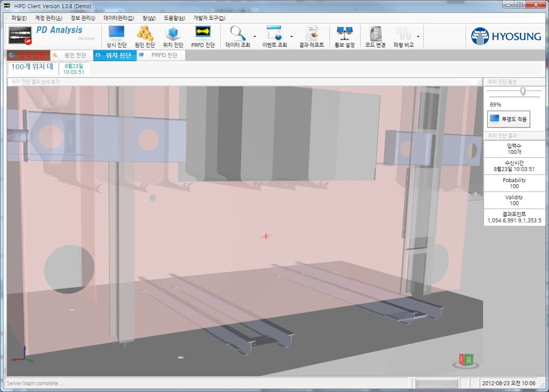The height and width of the screenshot is (392, 549).
Task: Switch to the 원인 진단 tab
Action: 72,55
